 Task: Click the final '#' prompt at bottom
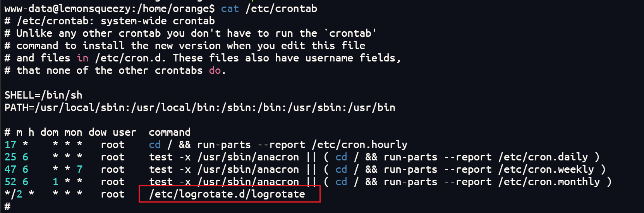[7, 206]
